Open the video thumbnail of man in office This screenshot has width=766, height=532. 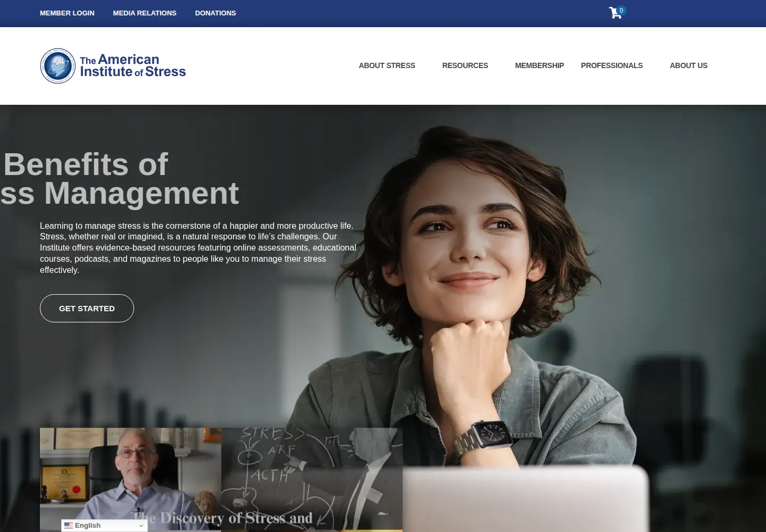pyautogui.click(x=130, y=480)
